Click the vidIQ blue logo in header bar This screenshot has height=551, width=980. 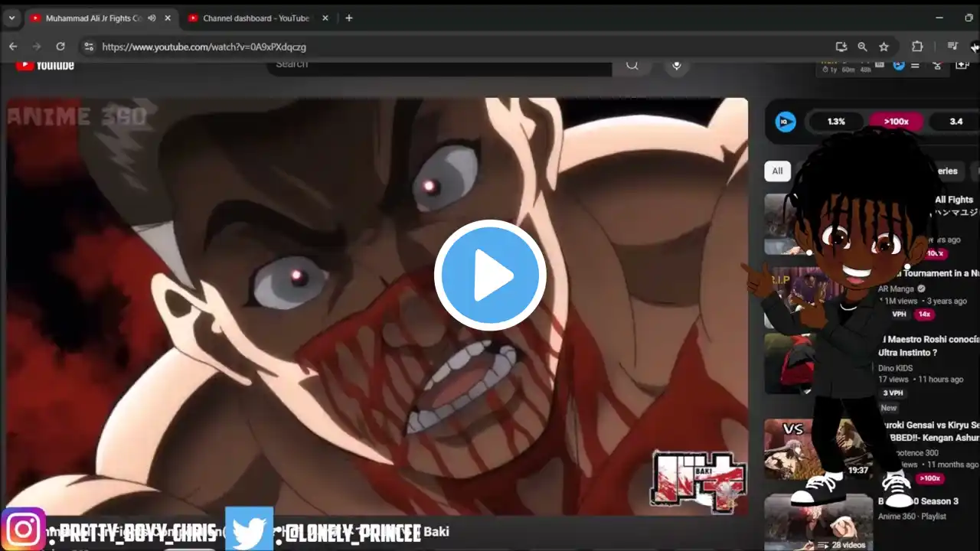point(899,65)
